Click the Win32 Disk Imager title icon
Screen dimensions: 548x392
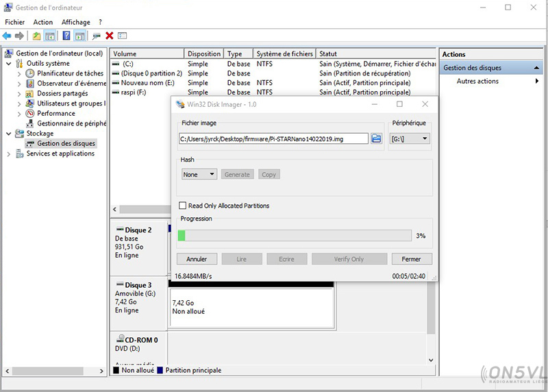point(180,104)
